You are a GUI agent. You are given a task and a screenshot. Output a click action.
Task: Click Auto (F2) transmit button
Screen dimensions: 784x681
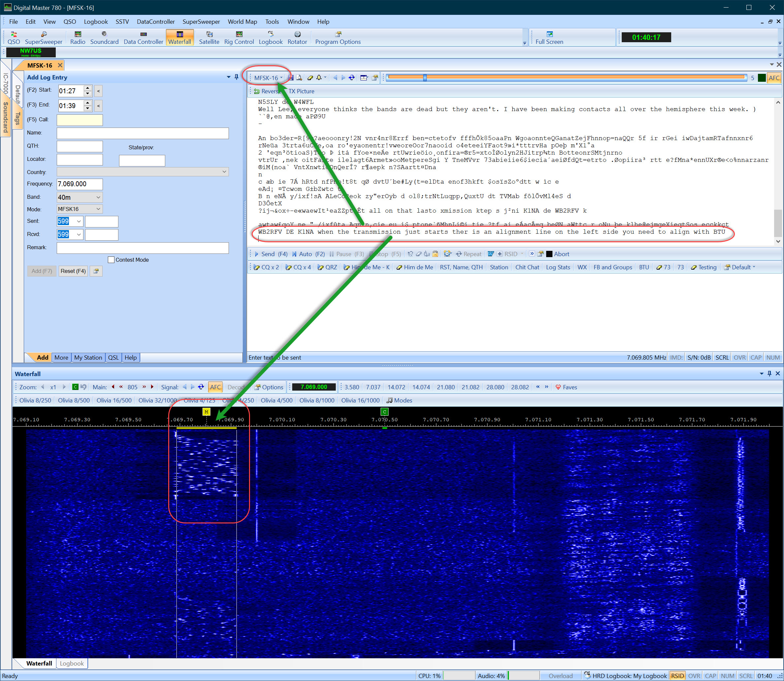coord(308,254)
